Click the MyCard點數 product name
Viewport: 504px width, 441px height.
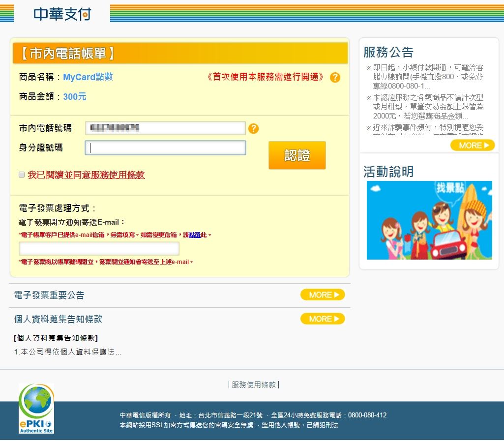tap(88, 77)
